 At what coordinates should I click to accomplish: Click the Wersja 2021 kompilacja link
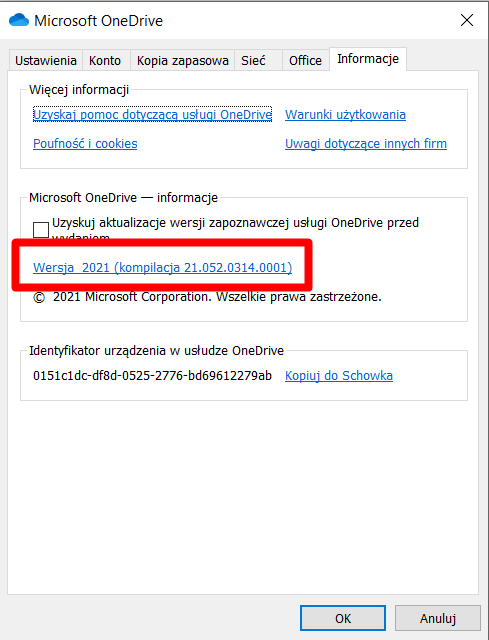point(162,267)
